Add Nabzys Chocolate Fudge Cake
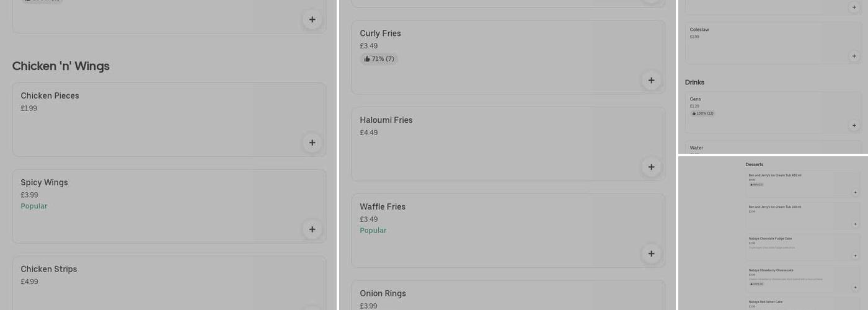 [x=855, y=255]
